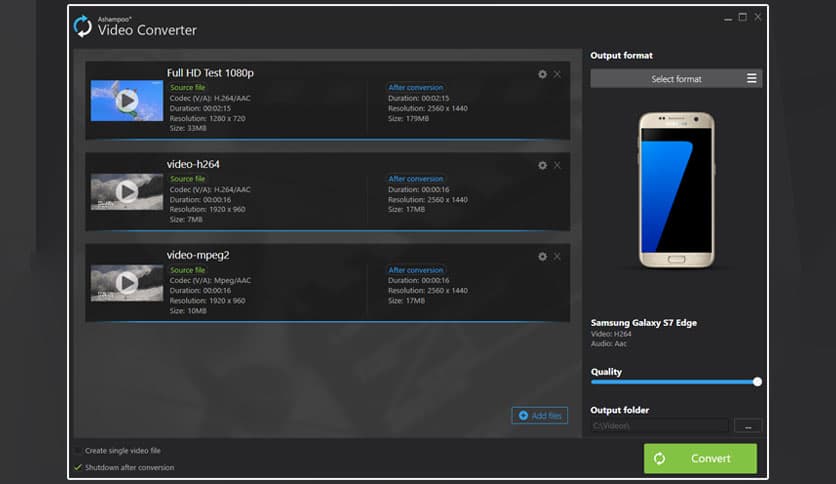Screen dimensions: 836x484
Task: Play preview of Full HD Test 1080p
Action: pyautogui.click(x=127, y=100)
